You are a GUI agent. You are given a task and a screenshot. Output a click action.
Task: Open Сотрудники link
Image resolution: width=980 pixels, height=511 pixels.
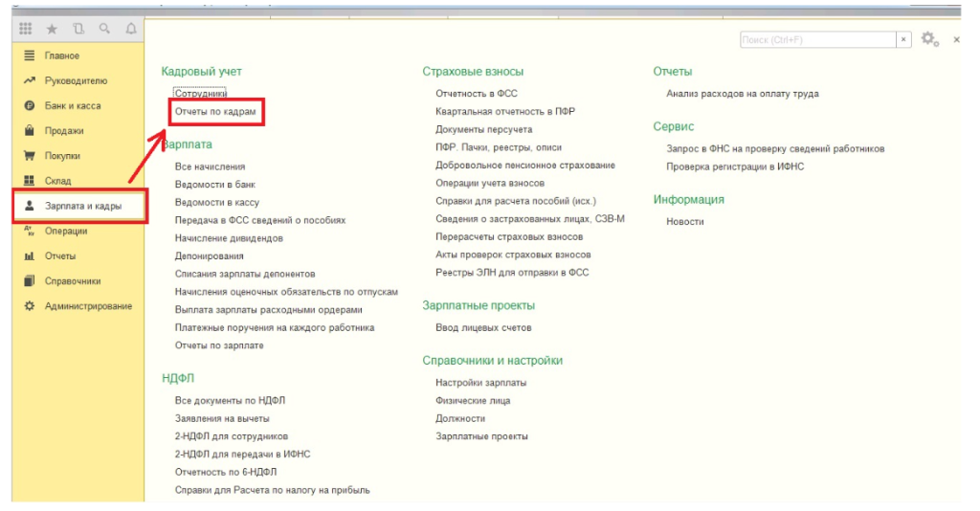(200, 93)
